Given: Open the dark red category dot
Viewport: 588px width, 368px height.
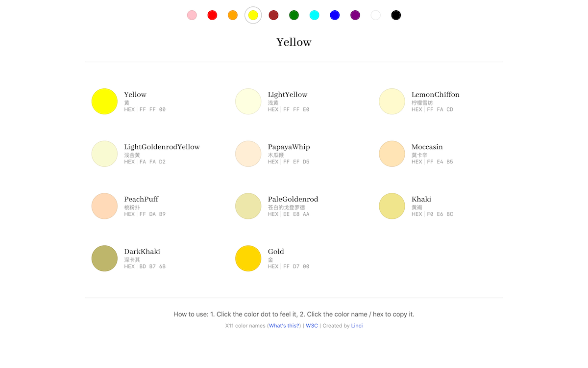Looking at the screenshot, I should pos(273,15).
